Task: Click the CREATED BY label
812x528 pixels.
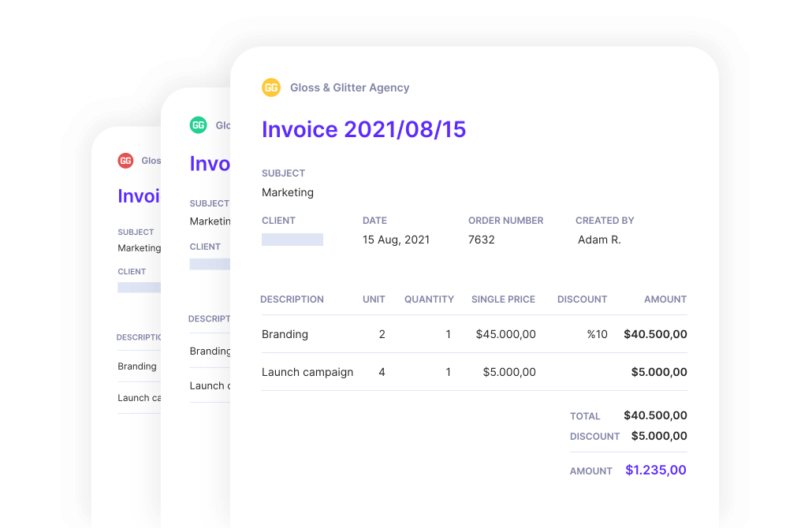Action: (605, 221)
